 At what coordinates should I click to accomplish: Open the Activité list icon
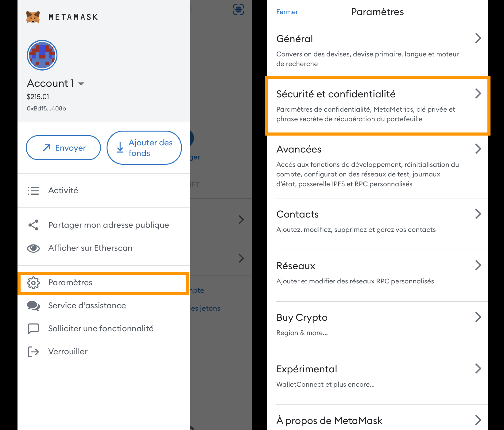[x=34, y=190]
